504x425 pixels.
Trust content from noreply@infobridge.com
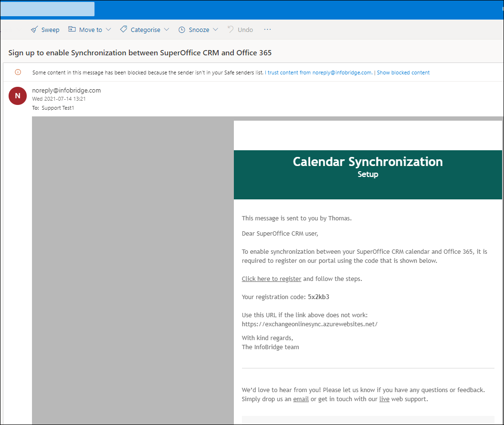point(319,73)
